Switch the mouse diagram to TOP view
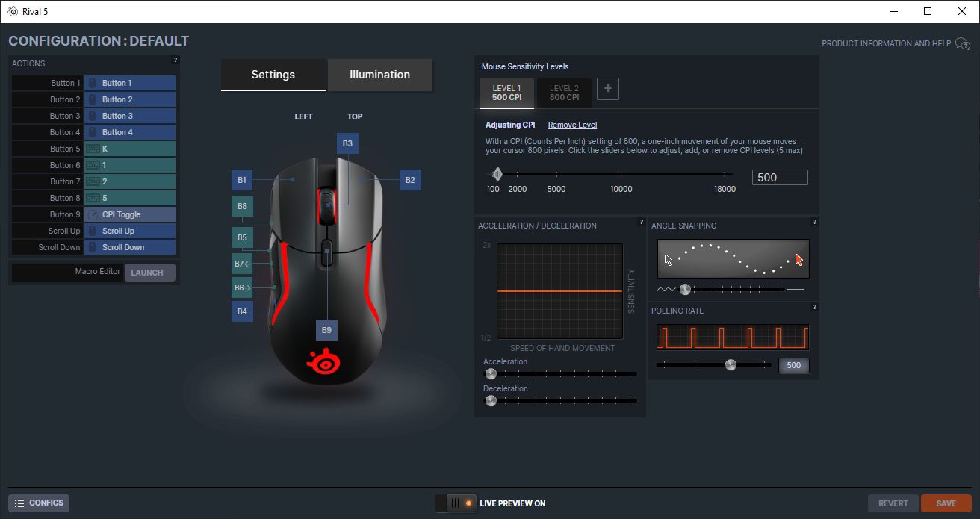The image size is (980, 519). pos(355,116)
